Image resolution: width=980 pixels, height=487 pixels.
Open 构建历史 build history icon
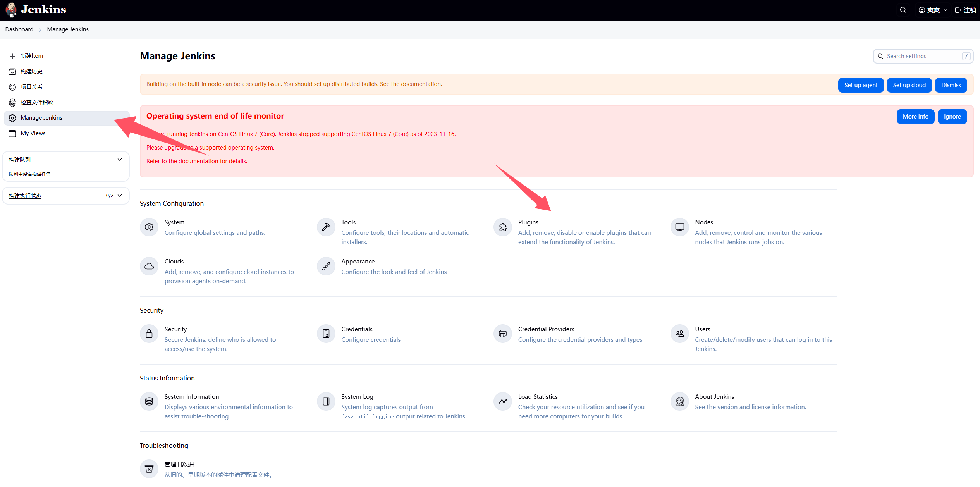click(x=12, y=72)
